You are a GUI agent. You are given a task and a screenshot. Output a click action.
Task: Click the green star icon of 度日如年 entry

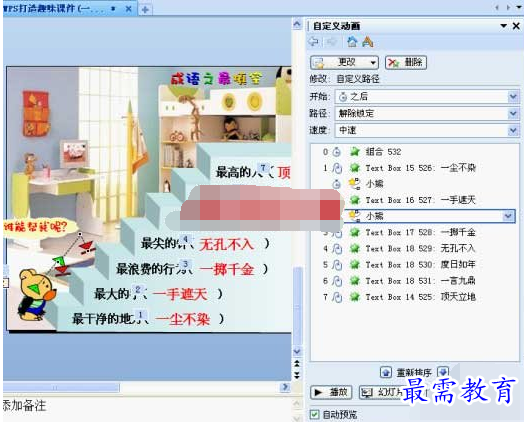354,264
